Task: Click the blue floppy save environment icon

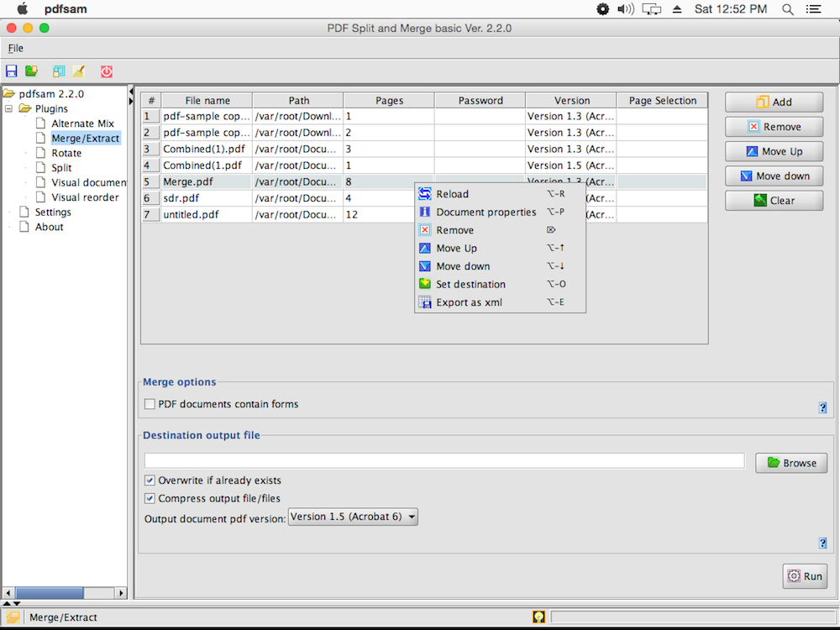Action: pos(11,71)
